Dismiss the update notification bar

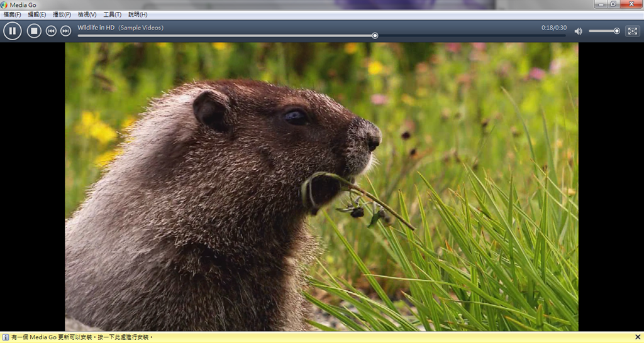638,337
